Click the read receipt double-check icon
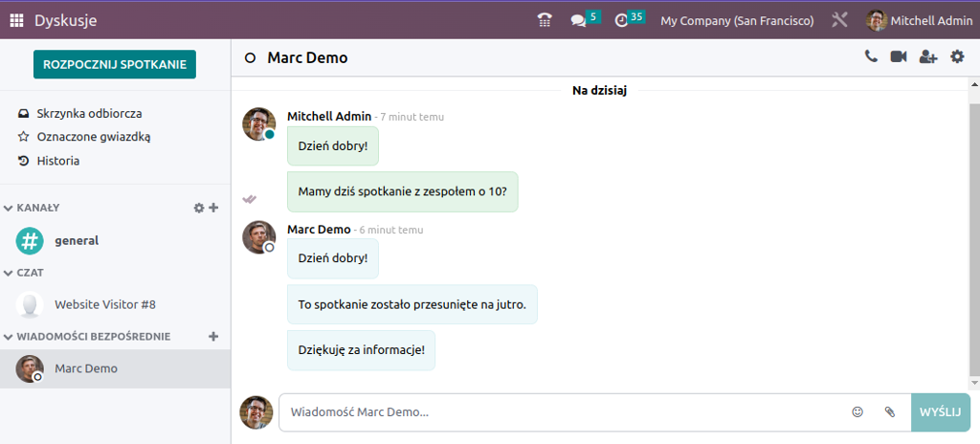 point(250,199)
